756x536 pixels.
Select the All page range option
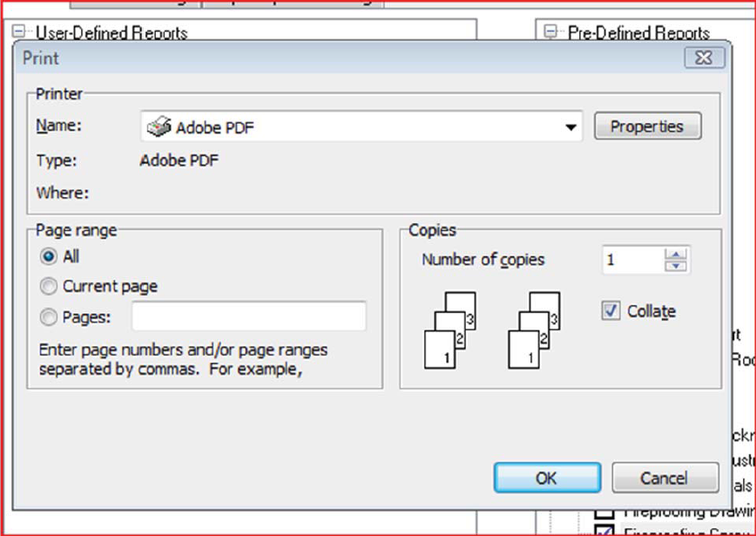pos(49,257)
